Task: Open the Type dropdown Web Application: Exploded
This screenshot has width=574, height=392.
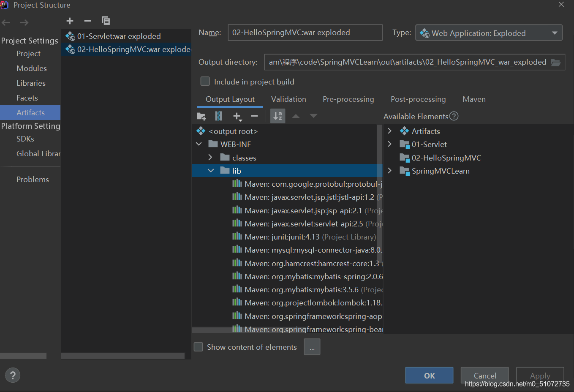Action: (x=489, y=33)
